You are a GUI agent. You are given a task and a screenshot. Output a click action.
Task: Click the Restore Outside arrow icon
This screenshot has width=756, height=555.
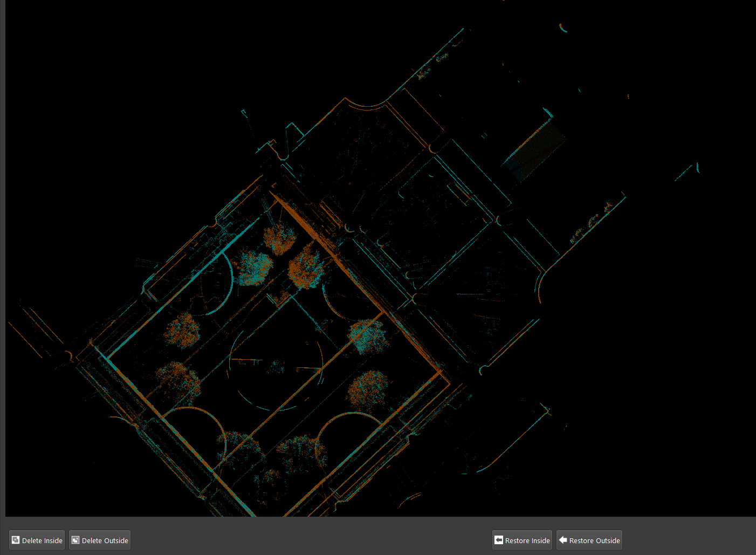563,540
